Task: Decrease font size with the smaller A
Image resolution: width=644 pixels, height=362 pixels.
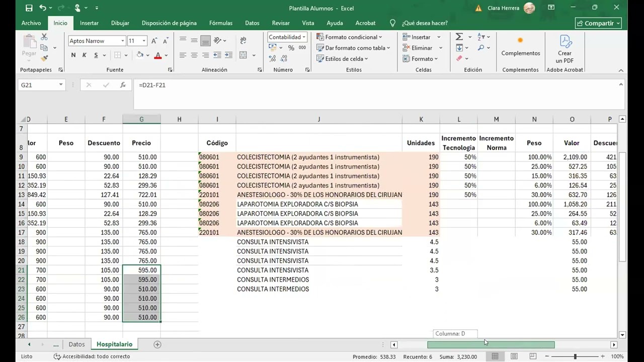Action: (166, 41)
